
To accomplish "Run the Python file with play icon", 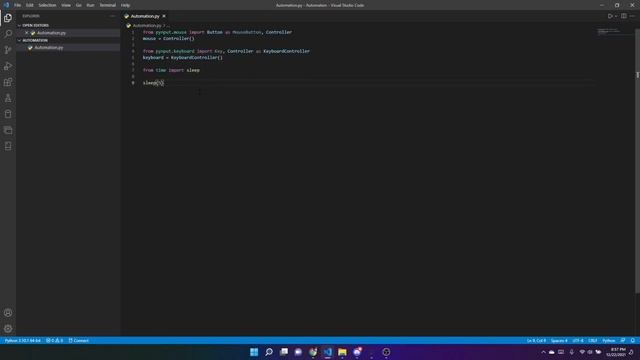I will 610,16.
